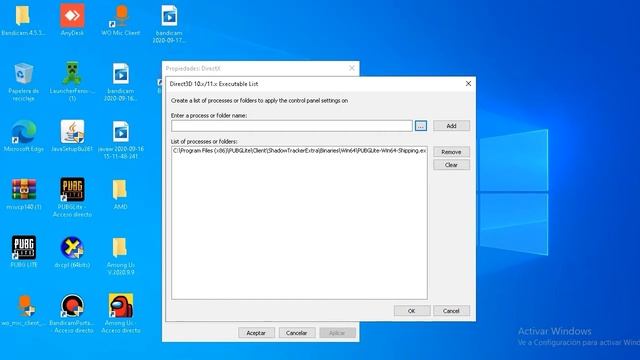Close the Direct3D Executable List dialog
This screenshot has height=360, width=640.
click(x=468, y=84)
